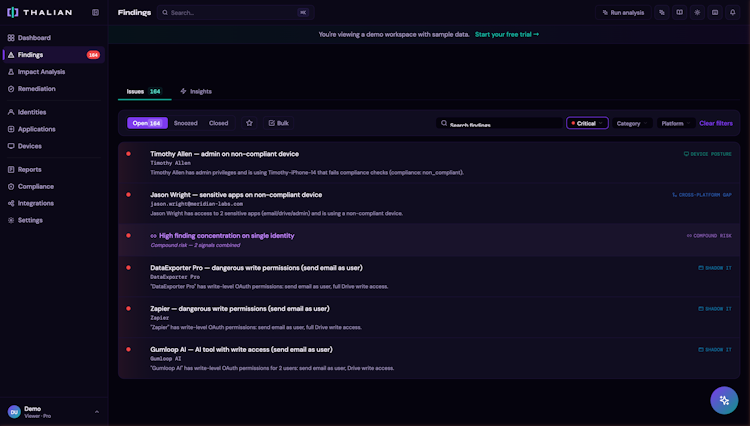Viewport: 750px width, 426px height.
Task: Click the CROSS-PLATFORM GAP tag
Action: (x=702, y=195)
